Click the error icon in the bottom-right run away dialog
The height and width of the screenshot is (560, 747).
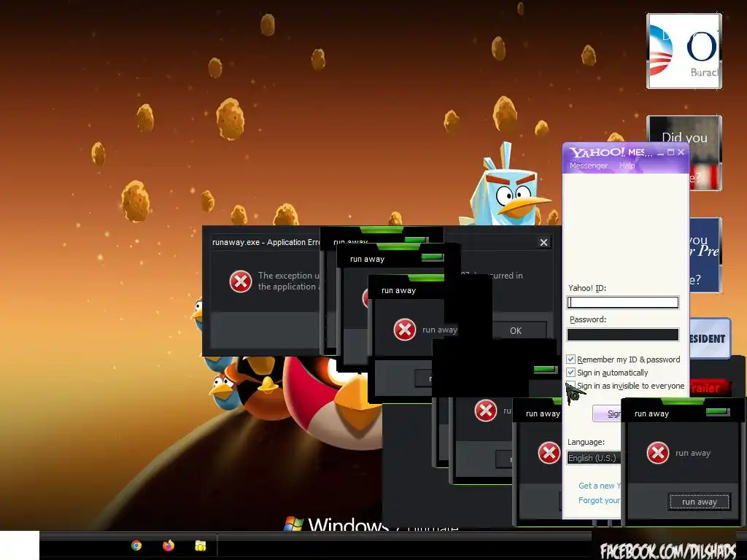[x=658, y=453]
